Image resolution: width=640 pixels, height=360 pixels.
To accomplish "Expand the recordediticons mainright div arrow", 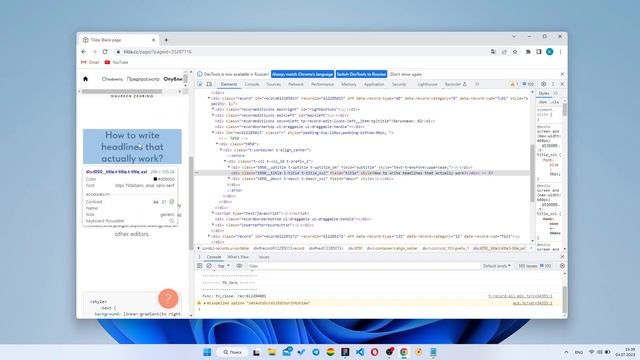I will point(213,109).
